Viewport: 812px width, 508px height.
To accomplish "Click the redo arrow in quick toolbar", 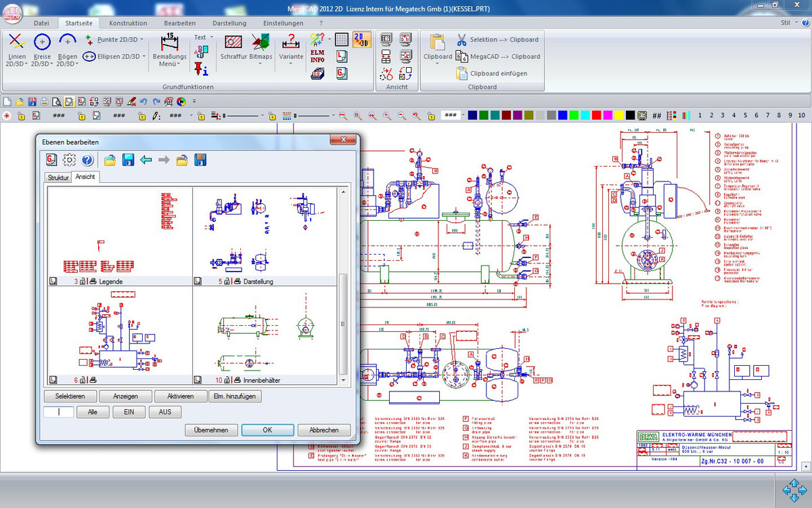I will 156,102.
